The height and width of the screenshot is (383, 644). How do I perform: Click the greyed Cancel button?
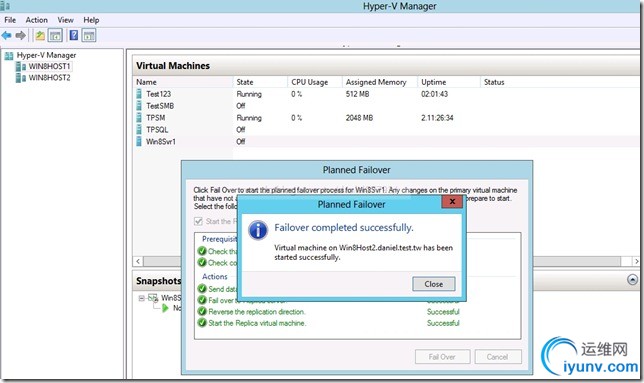[498, 357]
